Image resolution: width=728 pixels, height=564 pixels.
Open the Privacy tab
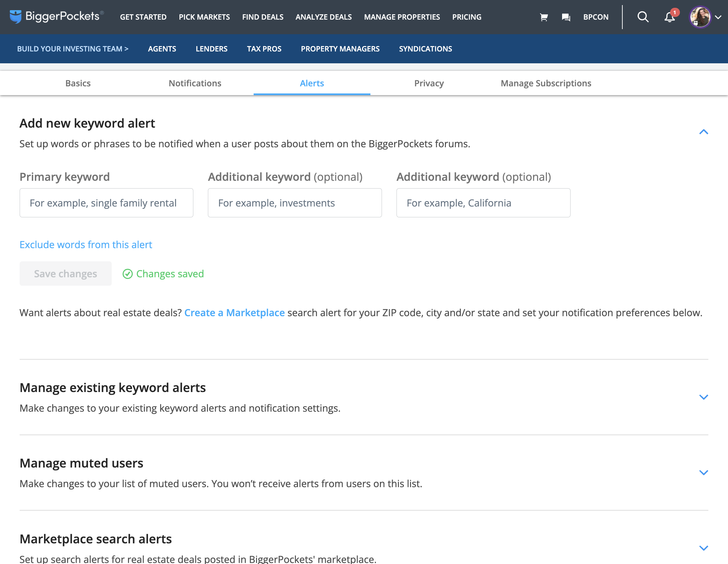pyautogui.click(x=429, y=83)
